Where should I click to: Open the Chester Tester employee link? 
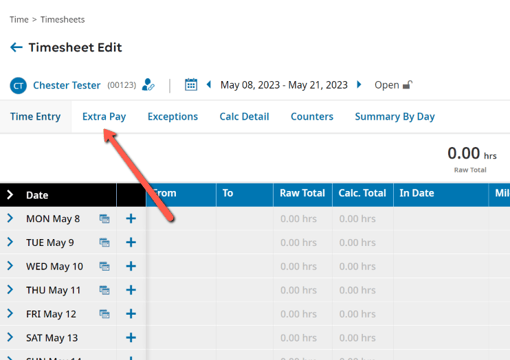[67, 85]
